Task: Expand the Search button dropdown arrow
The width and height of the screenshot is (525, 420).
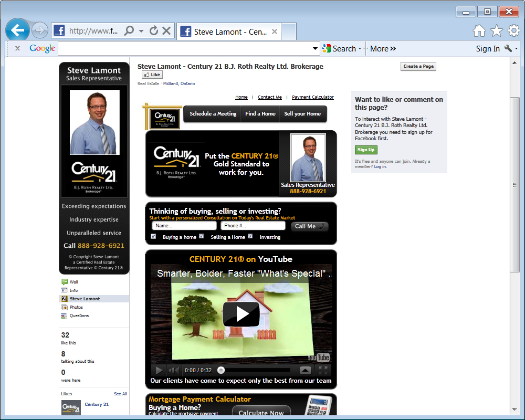Action: pyautogui.click(x=360, y=49)
